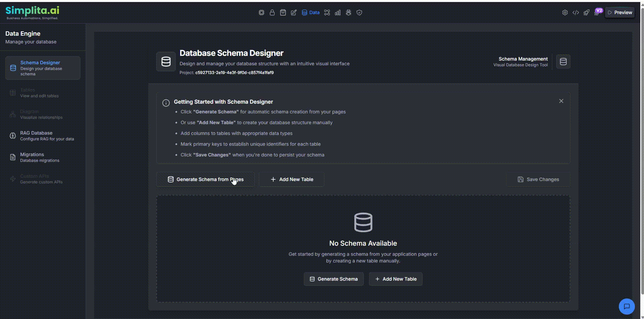Select the rocket deploy icon

(x=587, y=12)
